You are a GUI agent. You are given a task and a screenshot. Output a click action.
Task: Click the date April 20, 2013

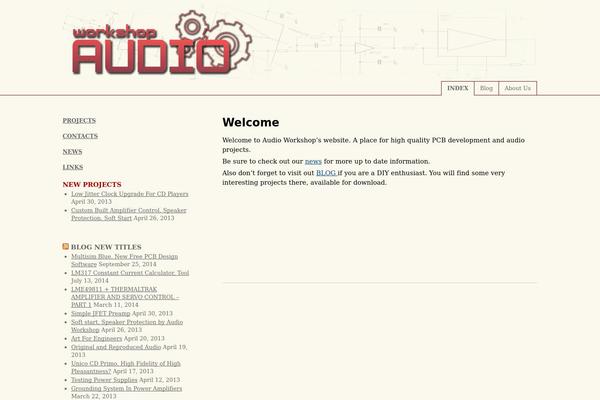tap(144, 339)
